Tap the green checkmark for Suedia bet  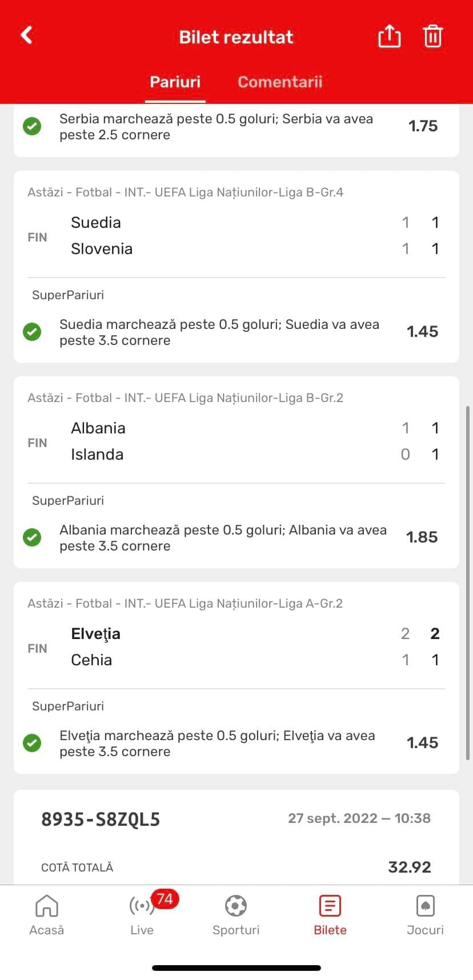(x=32, y=332)
